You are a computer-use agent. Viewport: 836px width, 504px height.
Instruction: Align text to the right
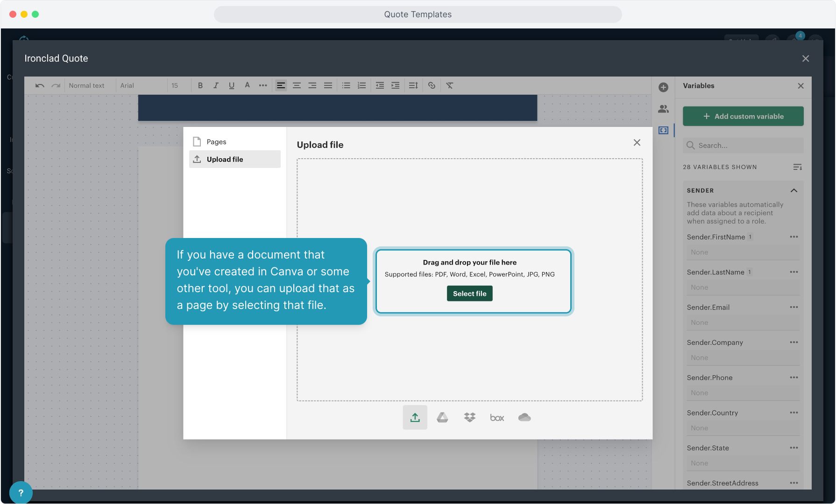(312, 85)
